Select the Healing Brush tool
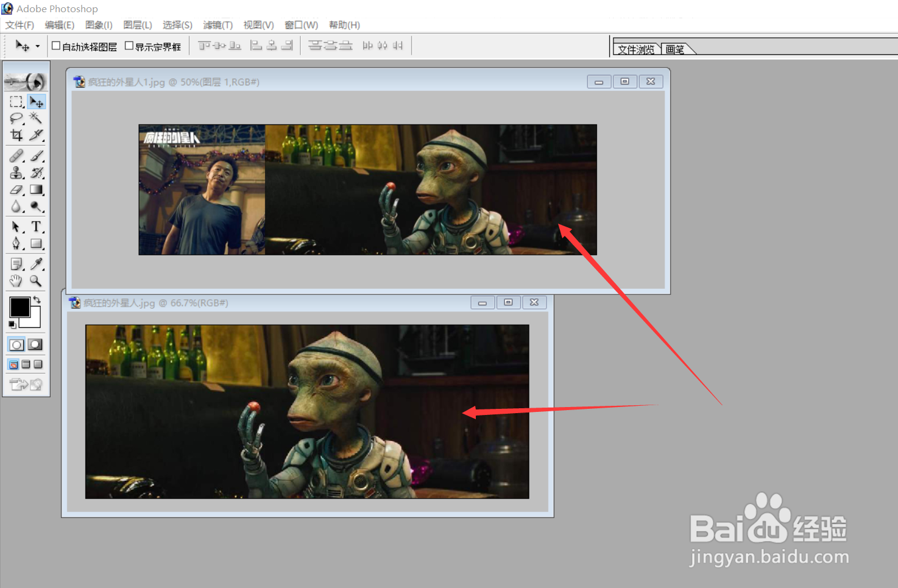This screenshot has width=898, height=588. (x=16, y=156)
